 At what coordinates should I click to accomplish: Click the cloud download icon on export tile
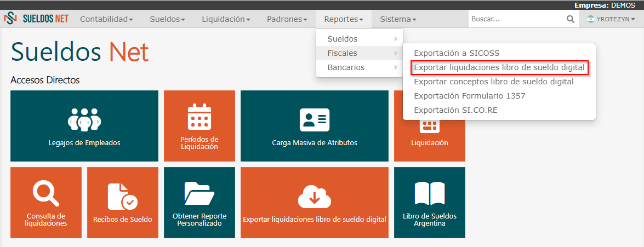(x=315, y=197)
